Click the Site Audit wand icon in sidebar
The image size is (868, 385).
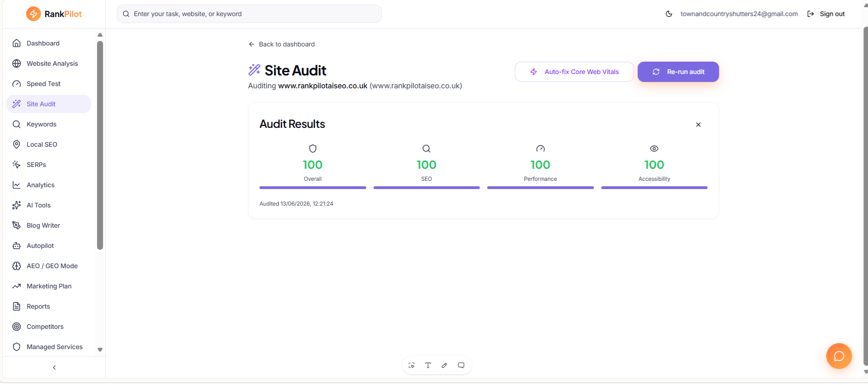pos(17,104)
